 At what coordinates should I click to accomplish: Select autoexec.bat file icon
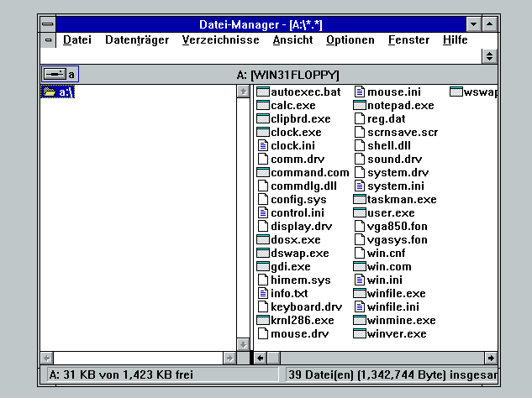pos(263,92)
